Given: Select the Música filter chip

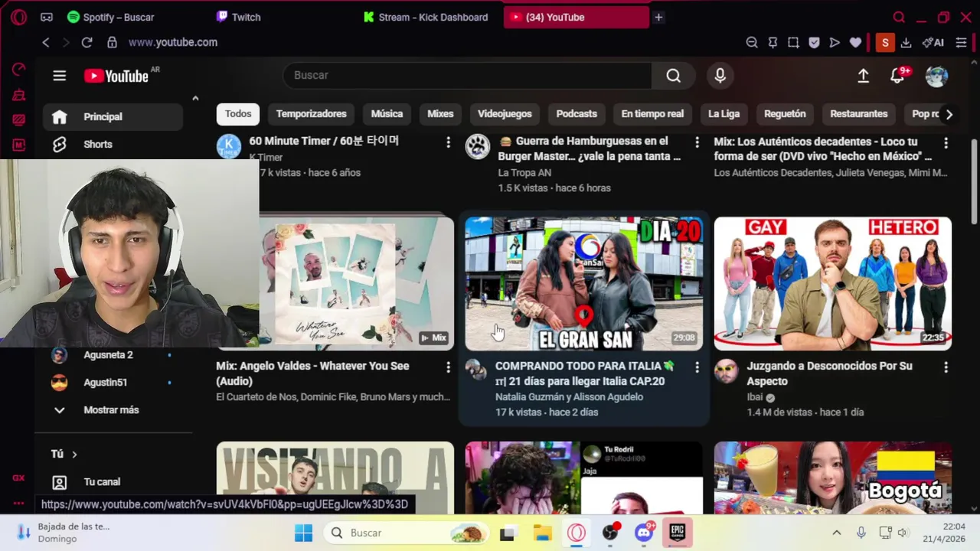Looking at the screenshot, I should tap(387, 114).
